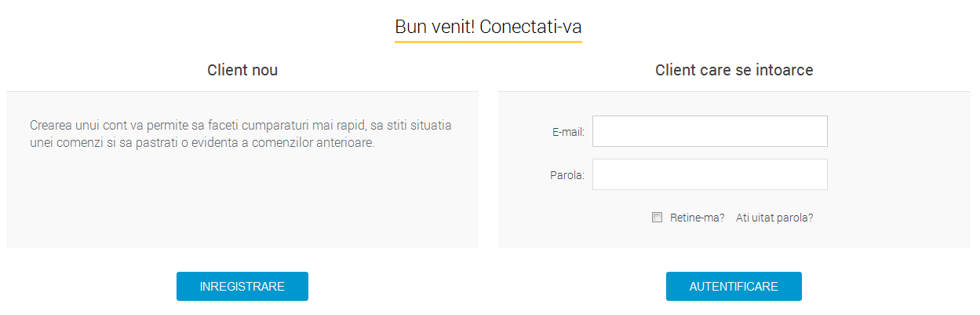Click the word Conectati-va in title
The height and width of the screenshot is (315, 980).
[530, 27]
